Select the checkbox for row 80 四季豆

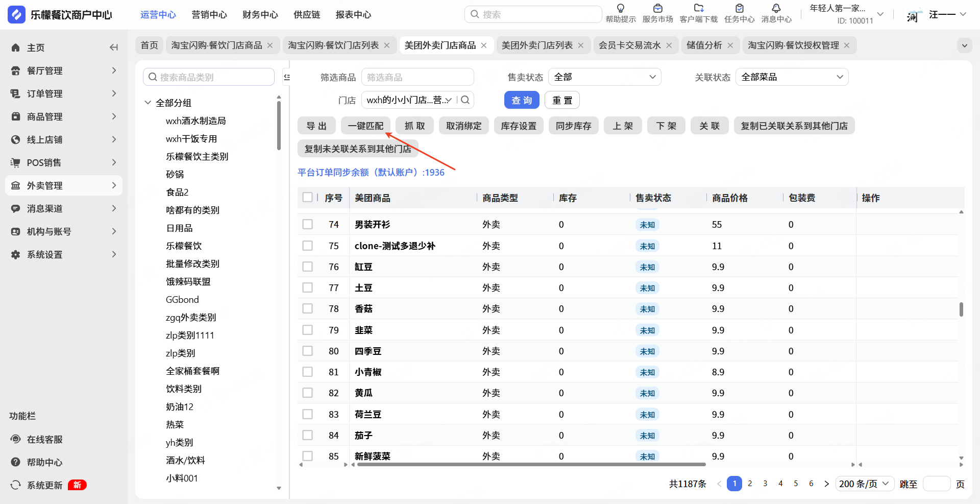tap(307, 351)
